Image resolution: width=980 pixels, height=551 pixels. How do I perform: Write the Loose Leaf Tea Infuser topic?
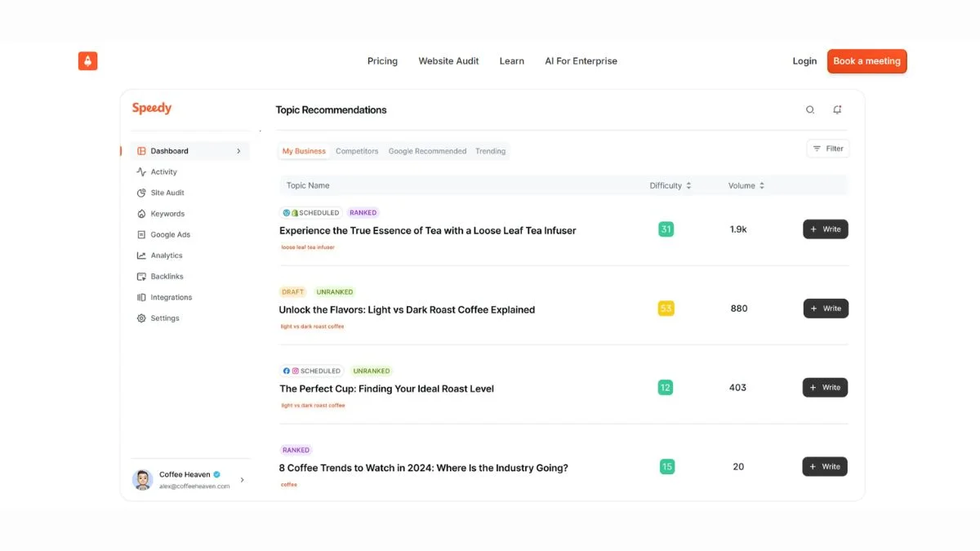(826, 229)
